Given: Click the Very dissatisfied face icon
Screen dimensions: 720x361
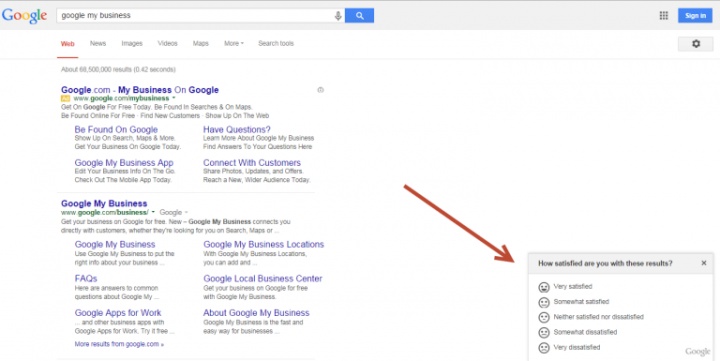Looking at the screenshot, I should [544, 348].
